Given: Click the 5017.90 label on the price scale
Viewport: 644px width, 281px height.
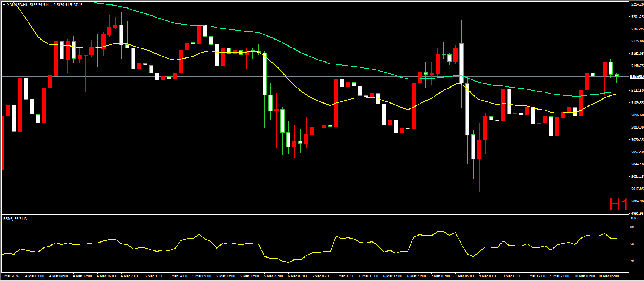Looking at the screenshot, I should pyautogui.click(x=637, y=189).
